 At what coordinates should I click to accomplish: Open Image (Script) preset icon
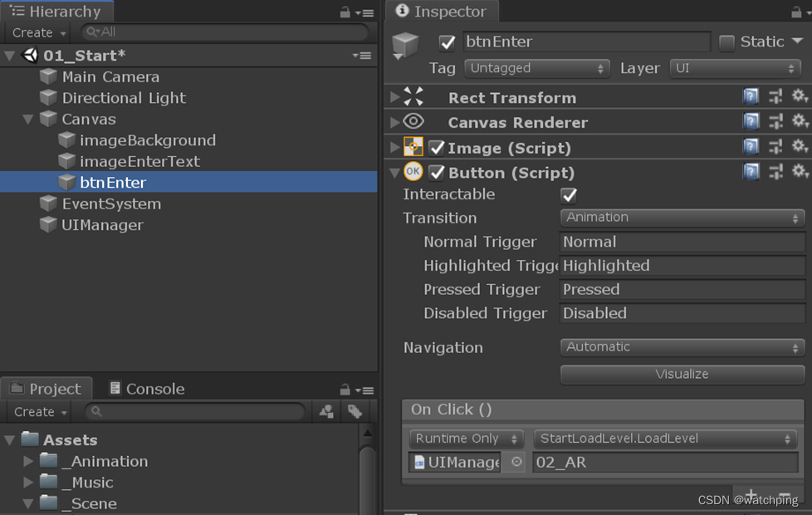coord(775,147)
